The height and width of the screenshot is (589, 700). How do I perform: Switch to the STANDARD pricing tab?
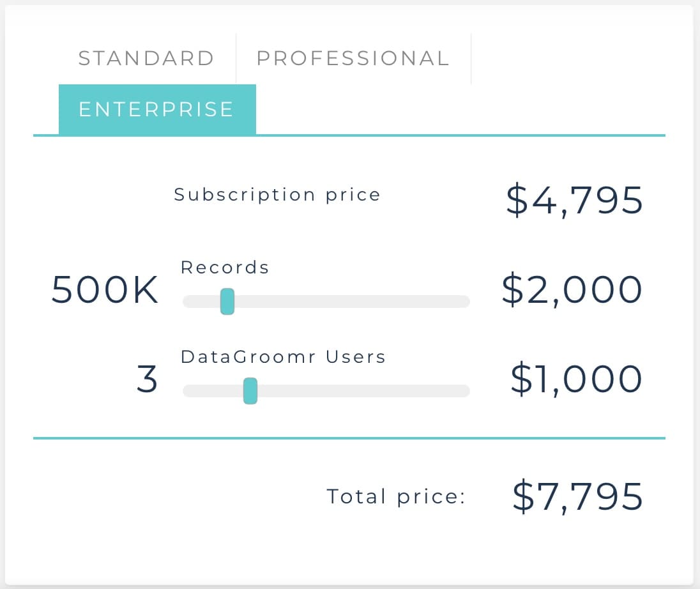pos(146,58)
